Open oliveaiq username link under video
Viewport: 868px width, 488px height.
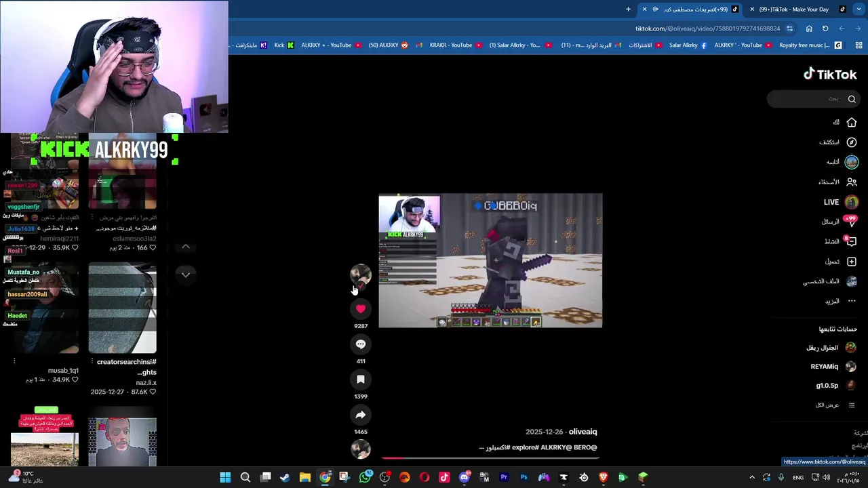pyautogui.click(x=583, y=432)
